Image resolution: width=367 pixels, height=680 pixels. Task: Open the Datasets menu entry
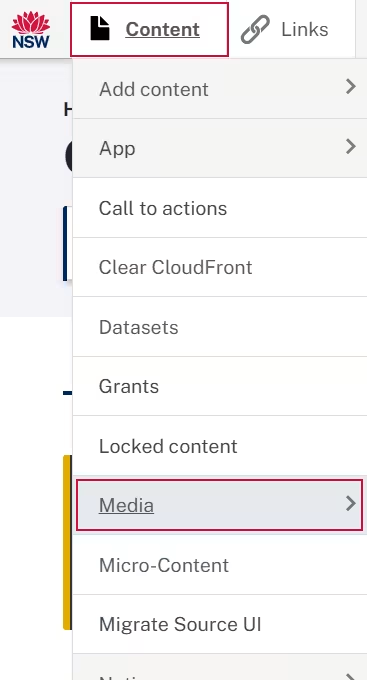click(x=220, y=327)
